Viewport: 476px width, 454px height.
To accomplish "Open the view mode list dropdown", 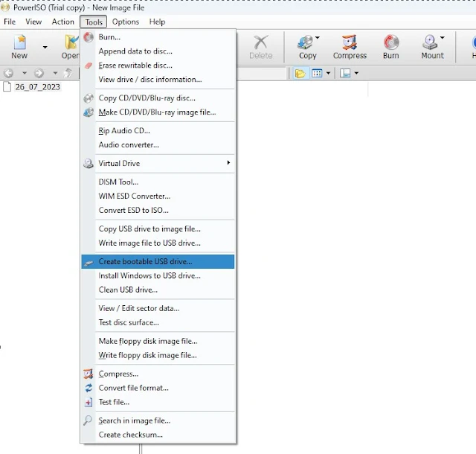I will [318, 73].
